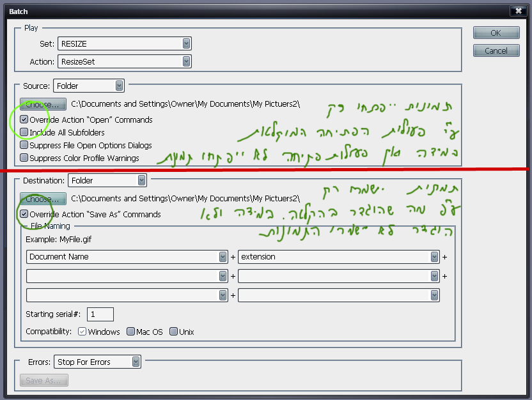
Task: Open the Document Name file naming dropdown
Action: coord(127,257)
